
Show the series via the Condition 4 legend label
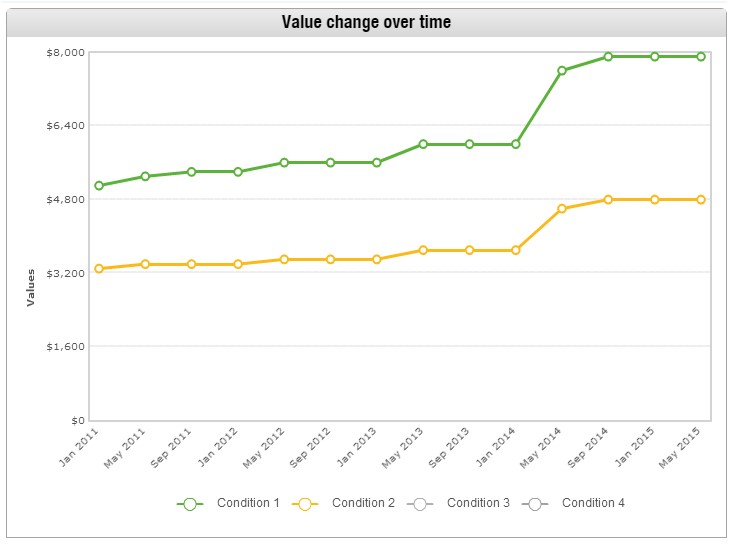593,503
